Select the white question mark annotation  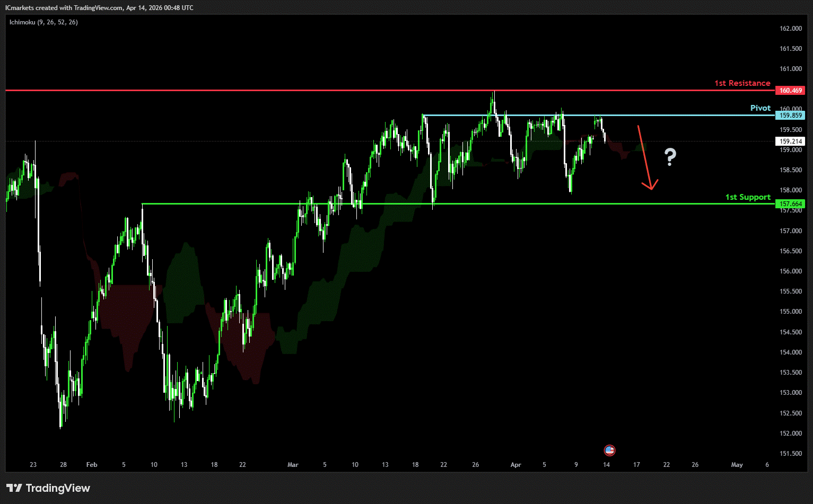[x=670, y=157]
